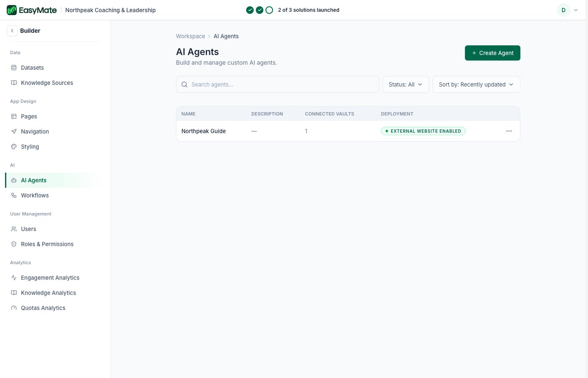This screenshot has width=588, height=378.
Task: Click the Styling palette icon
Action: point(14,147)
